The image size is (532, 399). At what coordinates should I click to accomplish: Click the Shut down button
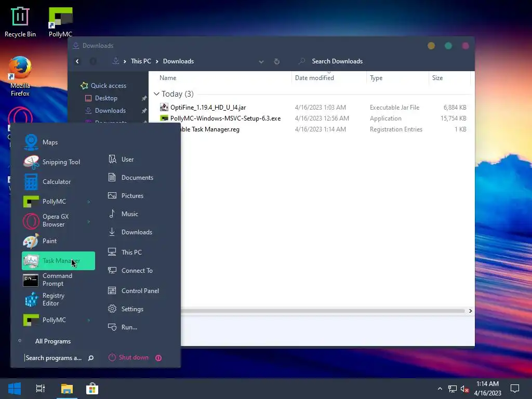pyautogui.click(x=129, y=357)
